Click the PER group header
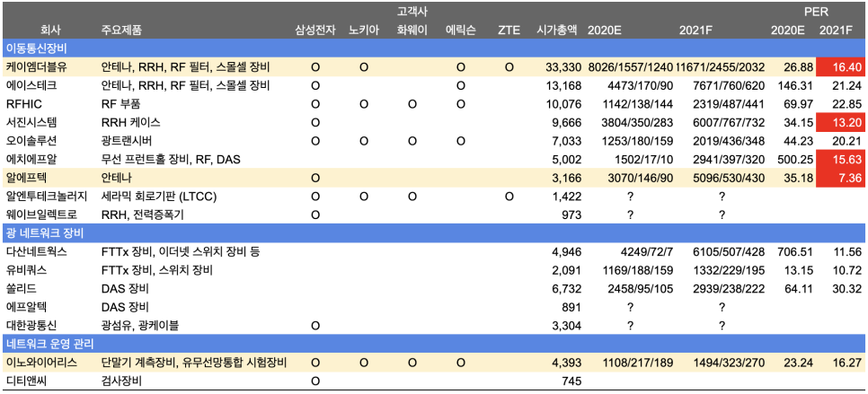Viewport: 868px width, 394px height. point(817,11)
